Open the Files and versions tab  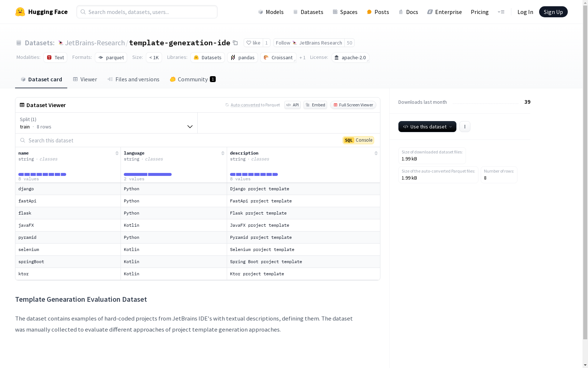click(x=133, y=79)
